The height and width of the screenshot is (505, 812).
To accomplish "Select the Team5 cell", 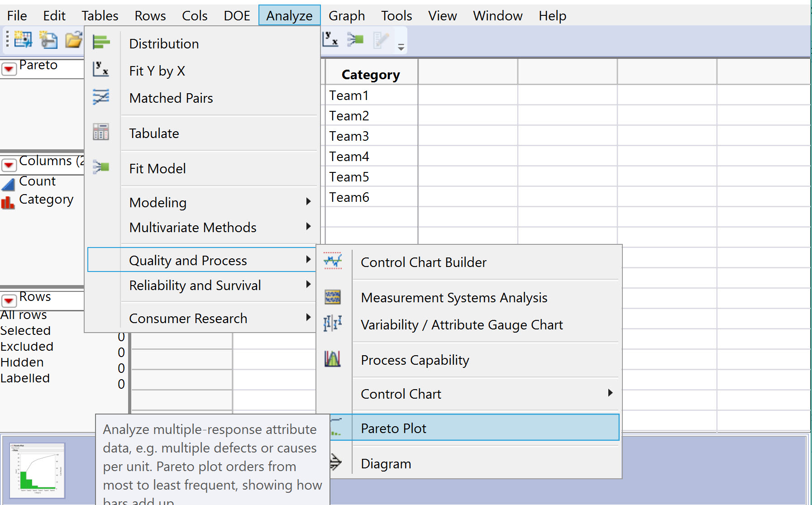I will [x=371, y=177].
